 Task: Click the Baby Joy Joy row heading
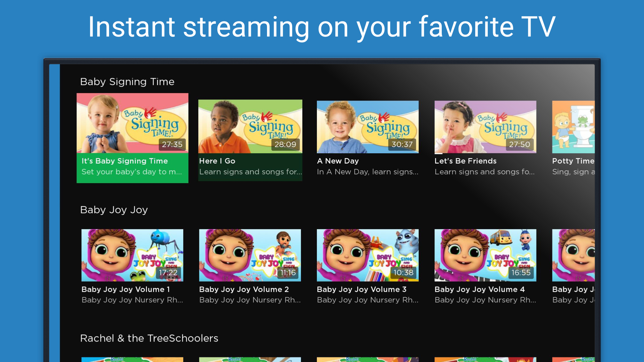pyautogui.click(x=114, y=210)
